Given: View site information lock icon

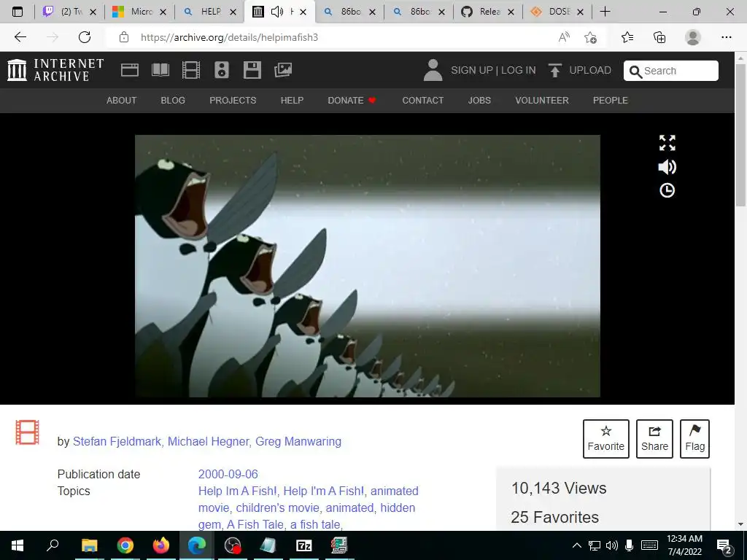Looking at the screenshot, I should pyautogui.click(x=124, y=37).
